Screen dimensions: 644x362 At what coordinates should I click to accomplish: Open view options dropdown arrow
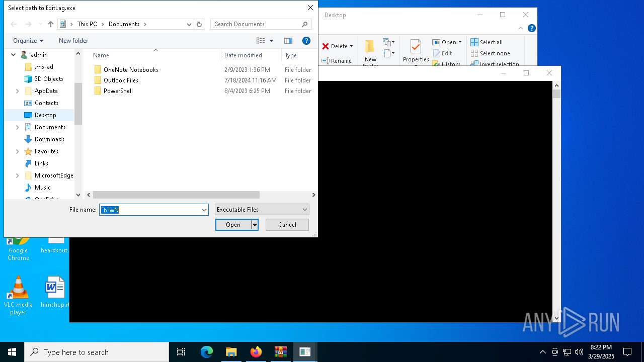coord(272,41)
